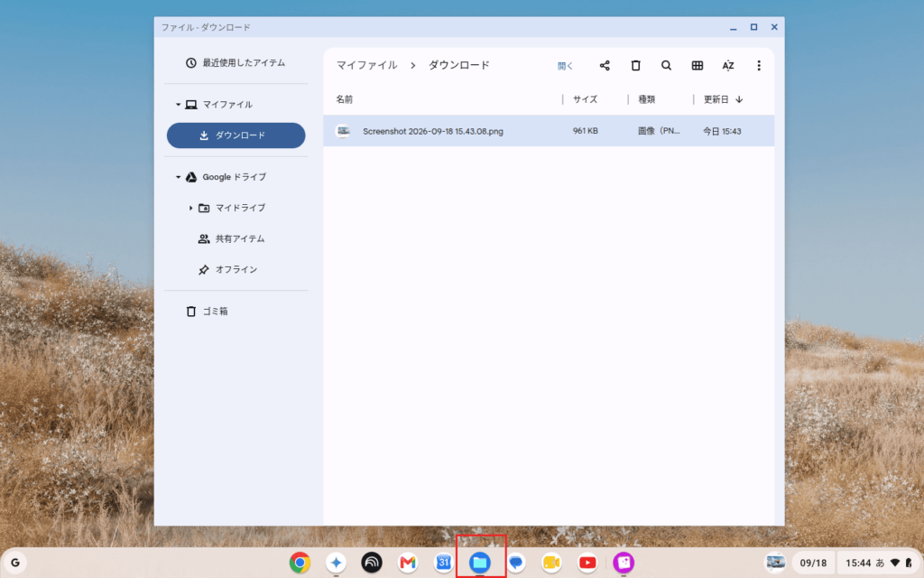Viewport: 924px width, 578px height.
Task: Launch Google Meet from the shelf
Action: click(x=551, y=563)
